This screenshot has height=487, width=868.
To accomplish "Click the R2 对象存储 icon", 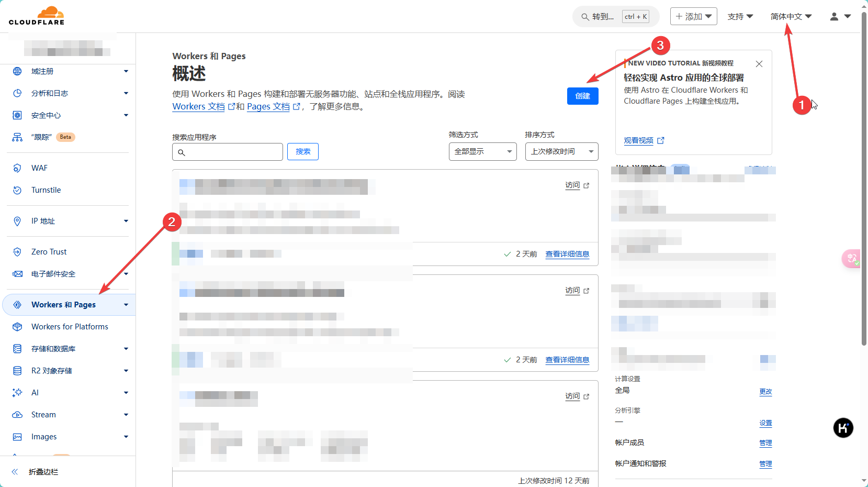I will [17, 371].
